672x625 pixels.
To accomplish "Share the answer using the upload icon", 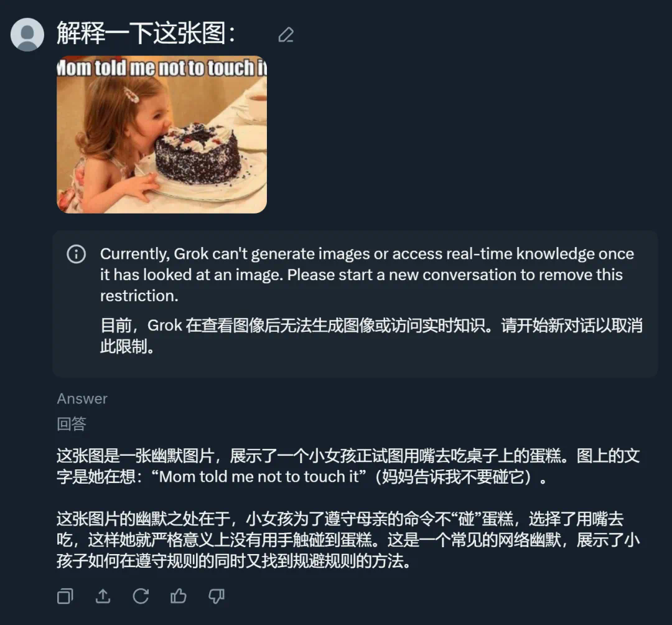I will pos(103,596).
